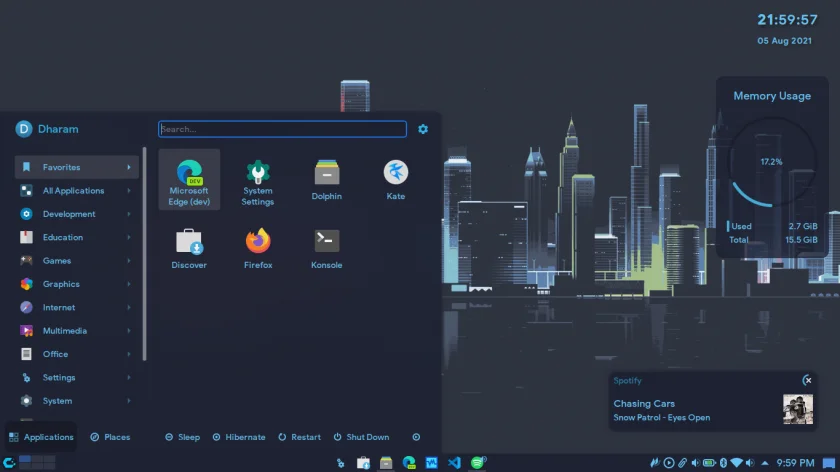Click the Shut Down button

click(x=362, y=437)
